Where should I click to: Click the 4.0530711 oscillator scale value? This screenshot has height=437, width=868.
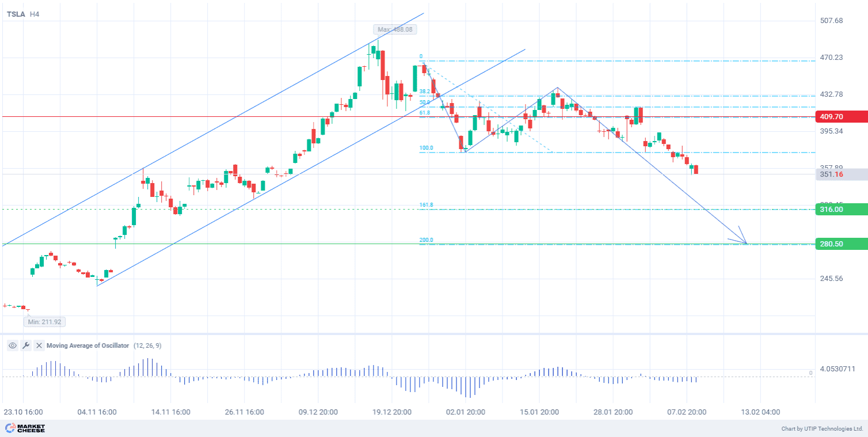(x=837, y=368)
